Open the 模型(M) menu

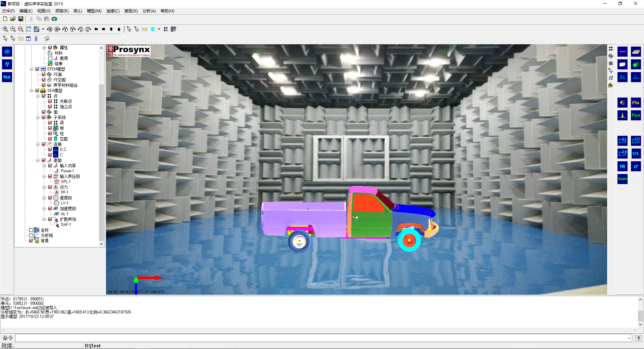[x=94, y=11]
